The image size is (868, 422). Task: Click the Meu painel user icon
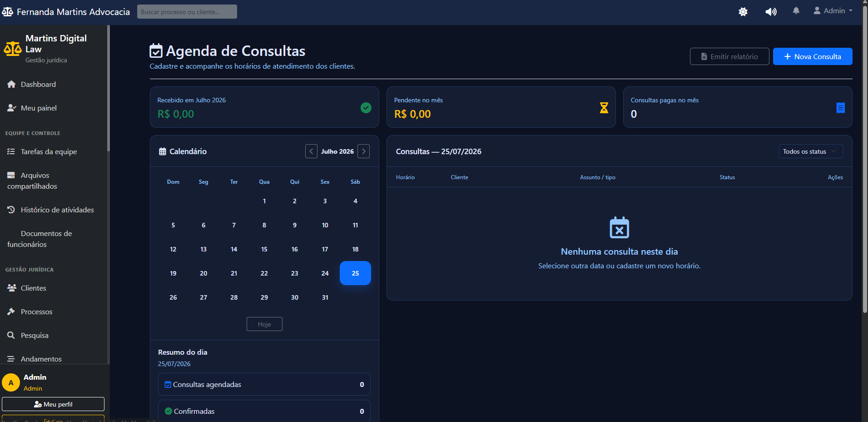[x=12, y=108]
